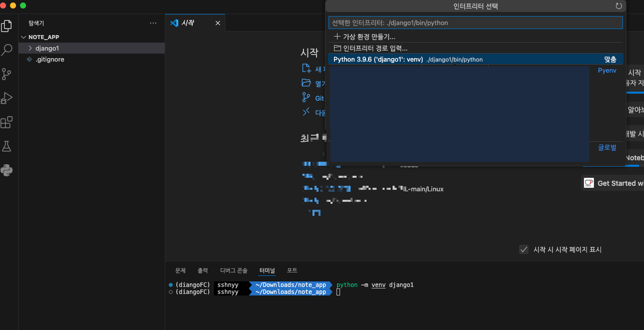The height and width of the screenshot is (330, 644).
Task: Expand the django1 folder
Action: click(92, 48)
